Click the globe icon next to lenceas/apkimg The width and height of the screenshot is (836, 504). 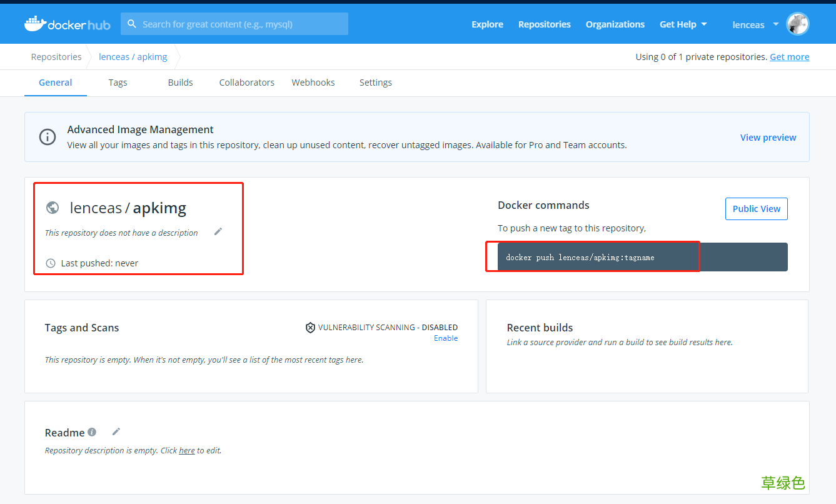53,207
